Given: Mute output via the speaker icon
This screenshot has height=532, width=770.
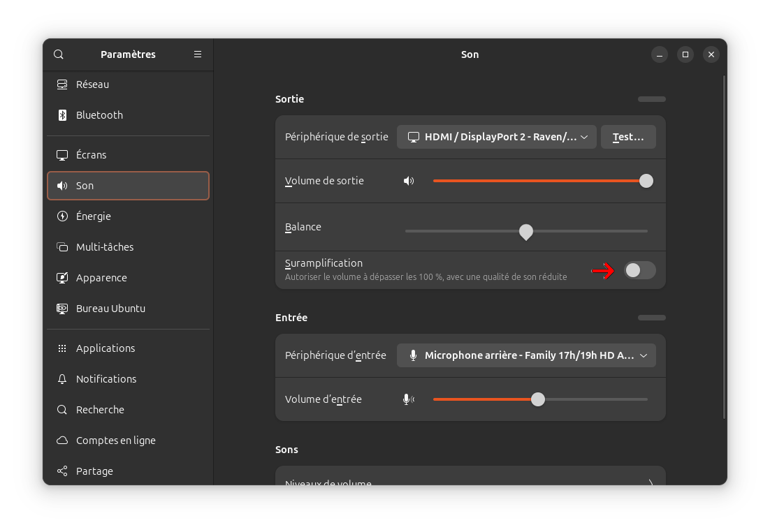Looking at the screenshot, I should [x=409, y=181].
